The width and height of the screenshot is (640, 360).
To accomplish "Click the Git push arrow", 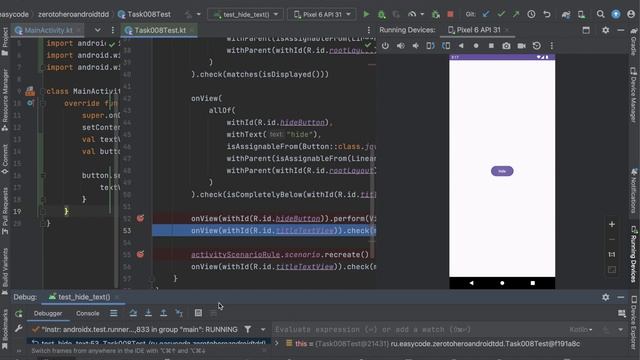I will (x=516, y=14).
